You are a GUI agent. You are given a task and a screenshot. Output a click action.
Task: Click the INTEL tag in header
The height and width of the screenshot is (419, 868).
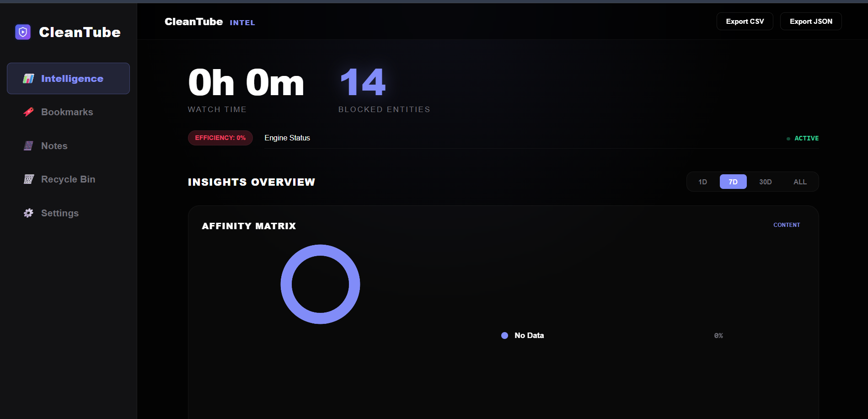[242, 23]
